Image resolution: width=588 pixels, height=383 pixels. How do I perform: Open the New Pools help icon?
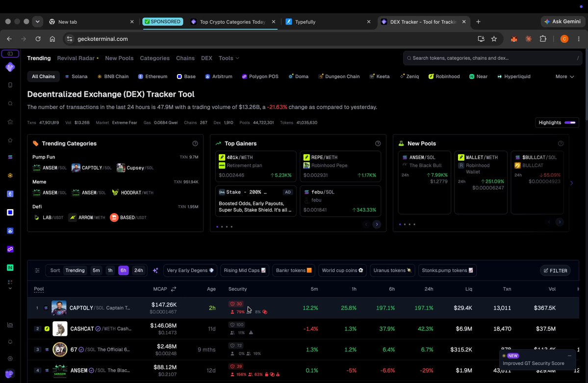click(x=561, y=143)
